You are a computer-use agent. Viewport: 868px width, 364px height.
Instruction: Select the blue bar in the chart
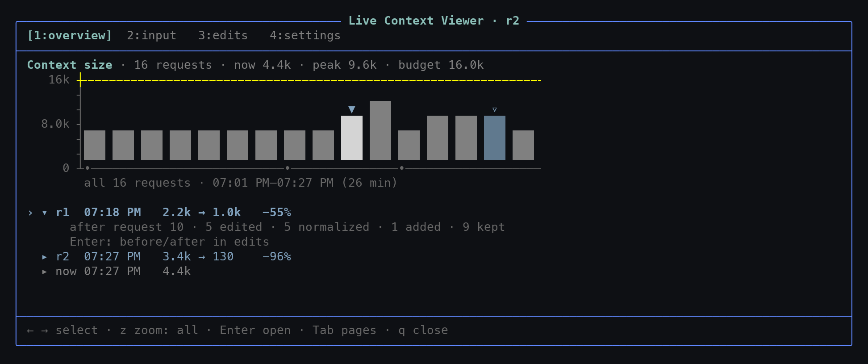coord(495,138)
